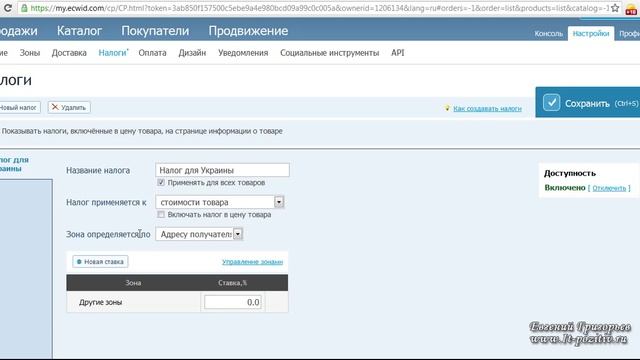The height and width of the screenshot is (360, 640).
Task: Click the Включено status text
Action: click(565, 188)
